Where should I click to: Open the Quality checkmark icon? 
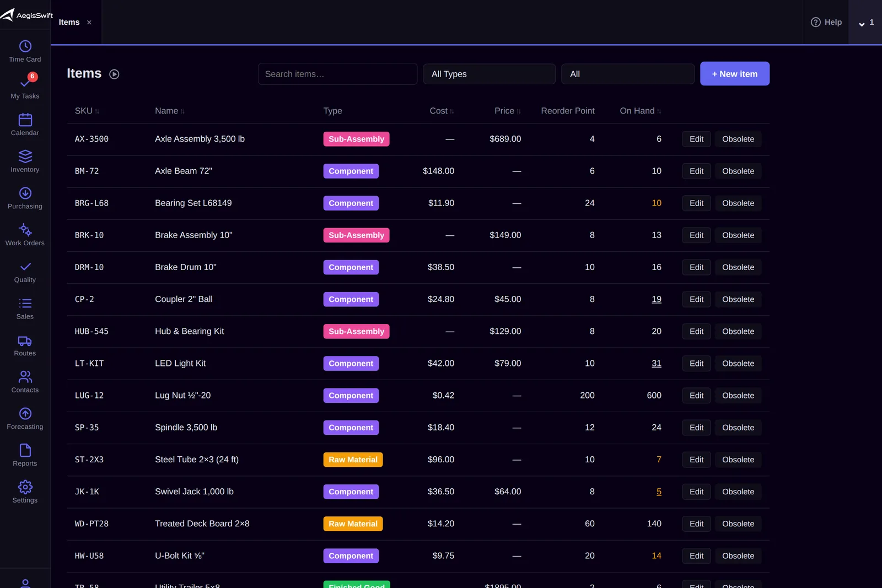25,267
